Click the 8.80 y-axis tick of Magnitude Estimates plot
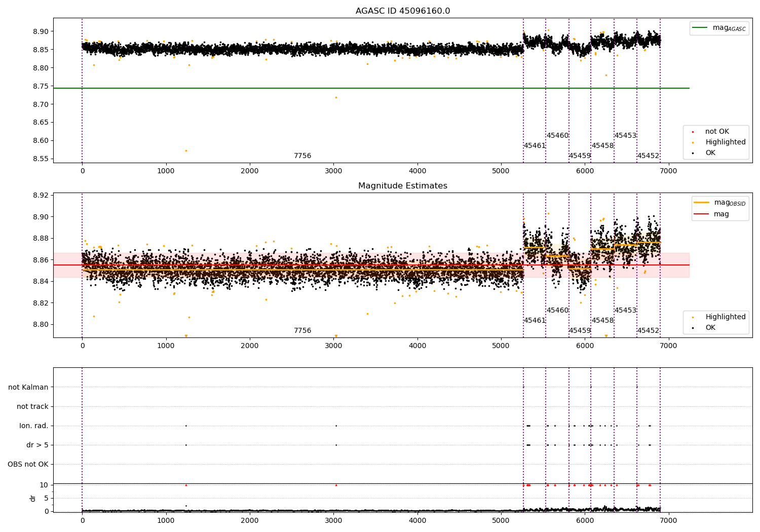The image size is (760, 532). (x=40, y=325)
